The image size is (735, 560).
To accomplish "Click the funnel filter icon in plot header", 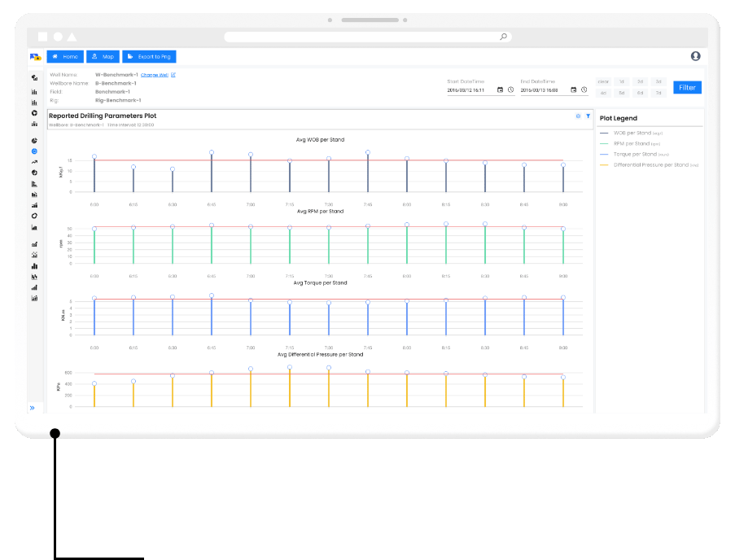I will [588, 116].
